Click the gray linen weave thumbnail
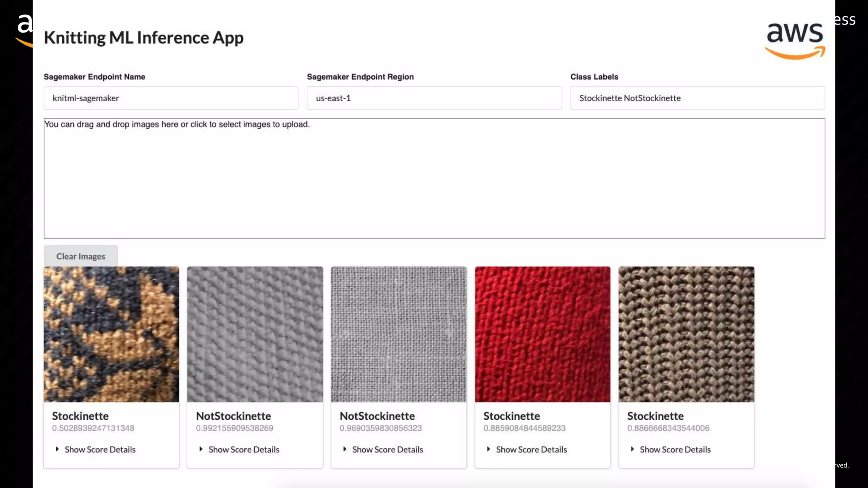 pos(398,334)
